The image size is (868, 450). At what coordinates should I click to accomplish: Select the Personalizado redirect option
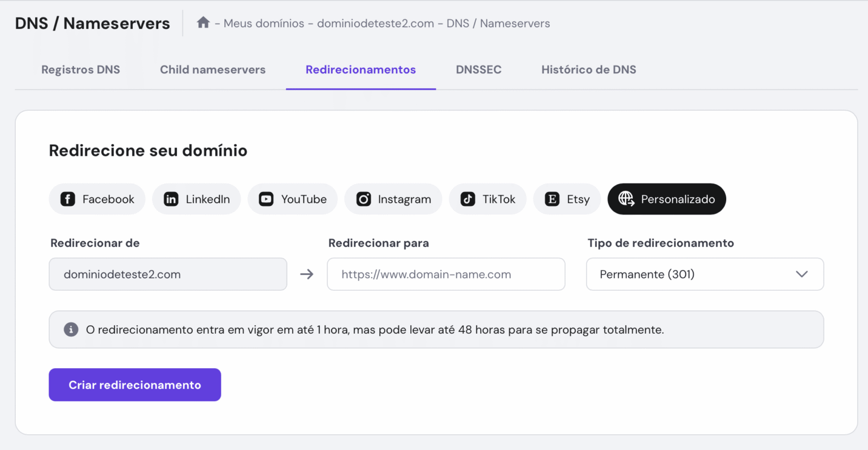[x=666, y=199]
